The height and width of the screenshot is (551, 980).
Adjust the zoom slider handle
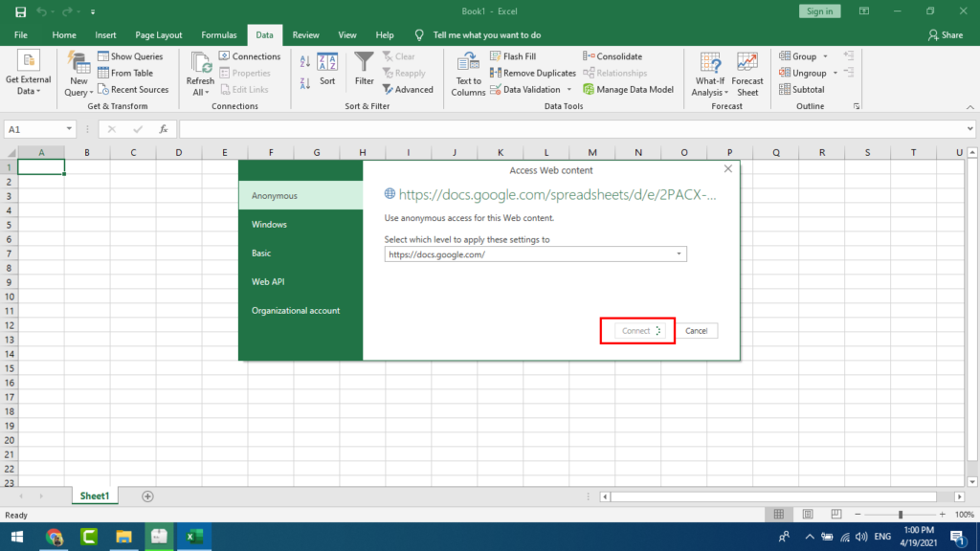[x=901, y=514]
